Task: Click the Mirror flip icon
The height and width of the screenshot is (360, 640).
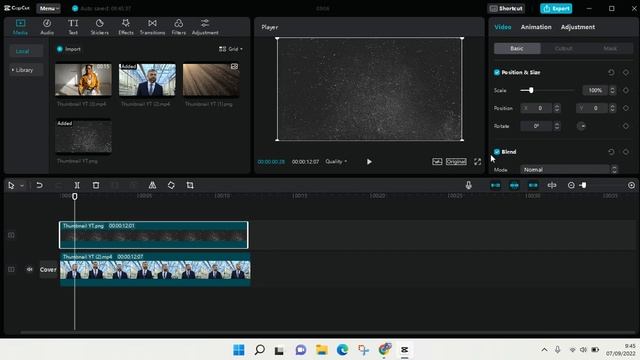Action: tap(152, 185)
